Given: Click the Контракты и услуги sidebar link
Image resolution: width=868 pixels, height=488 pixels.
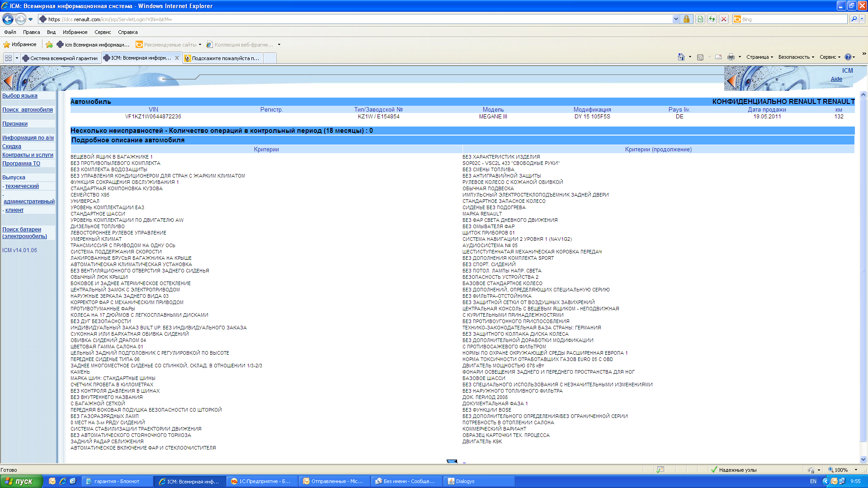Looking at the screenshot, I should (x=28, y=155).
